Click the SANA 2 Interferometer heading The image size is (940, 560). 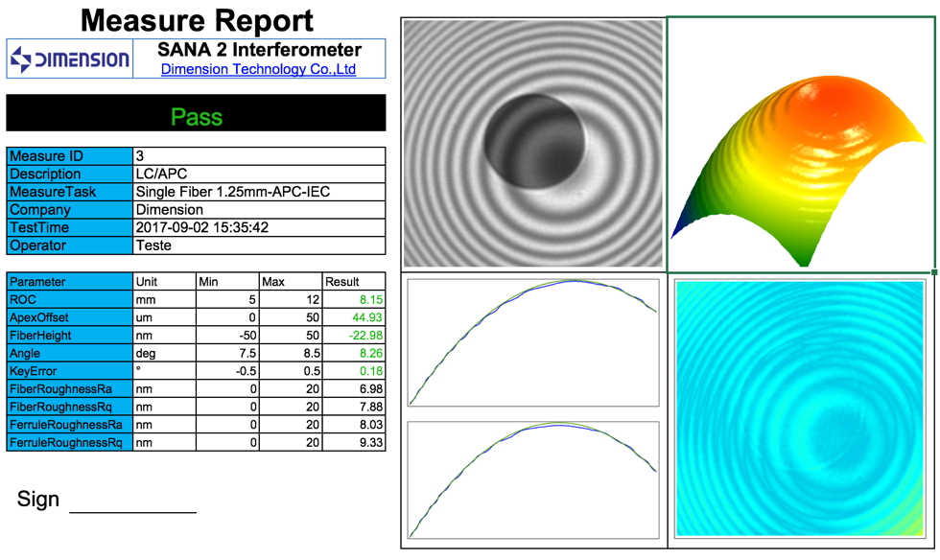258,50
